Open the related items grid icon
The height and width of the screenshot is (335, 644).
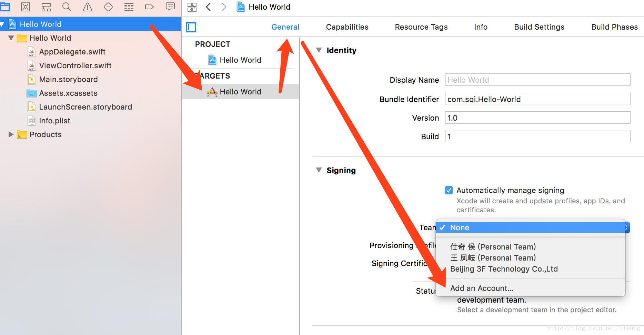pos(192,7)
